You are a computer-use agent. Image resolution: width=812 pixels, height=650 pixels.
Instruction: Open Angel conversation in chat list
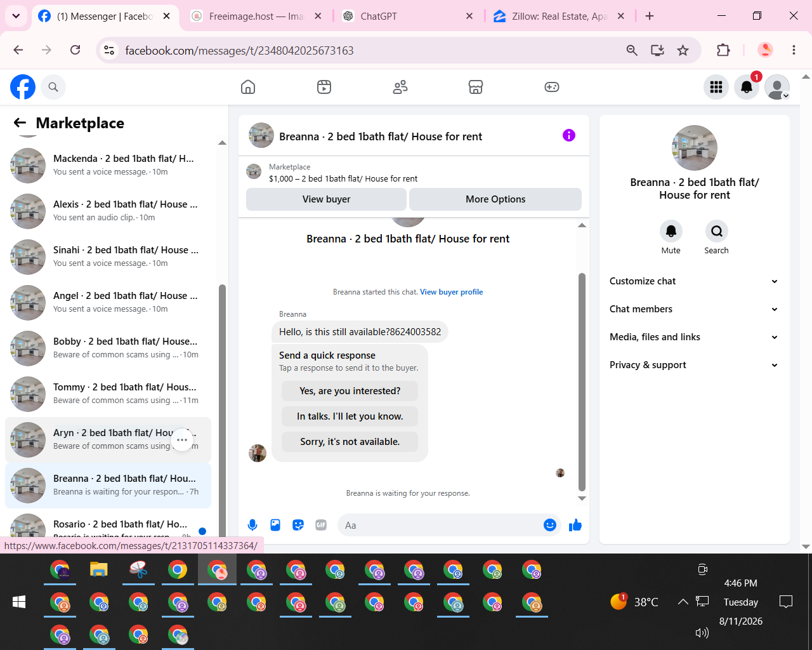click(108, 303)
